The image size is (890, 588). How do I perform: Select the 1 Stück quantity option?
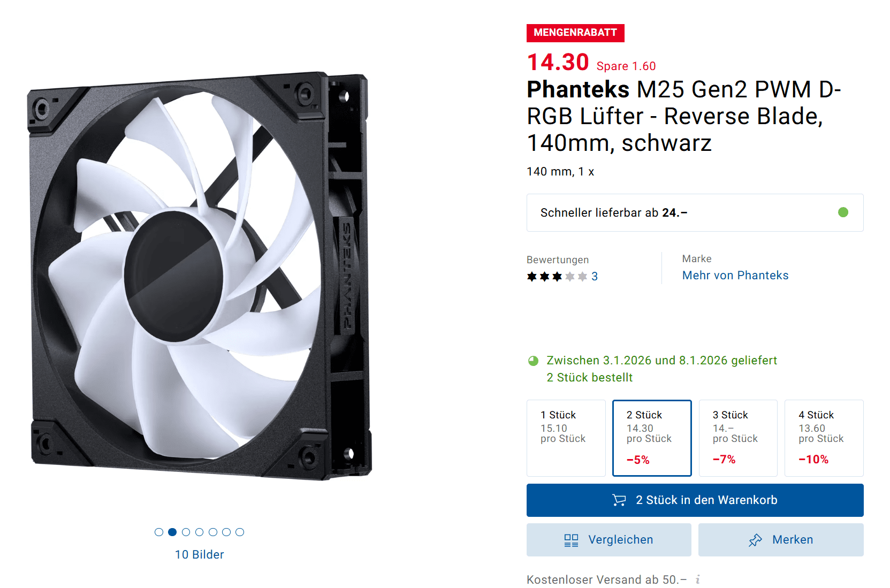click(566, 438)
